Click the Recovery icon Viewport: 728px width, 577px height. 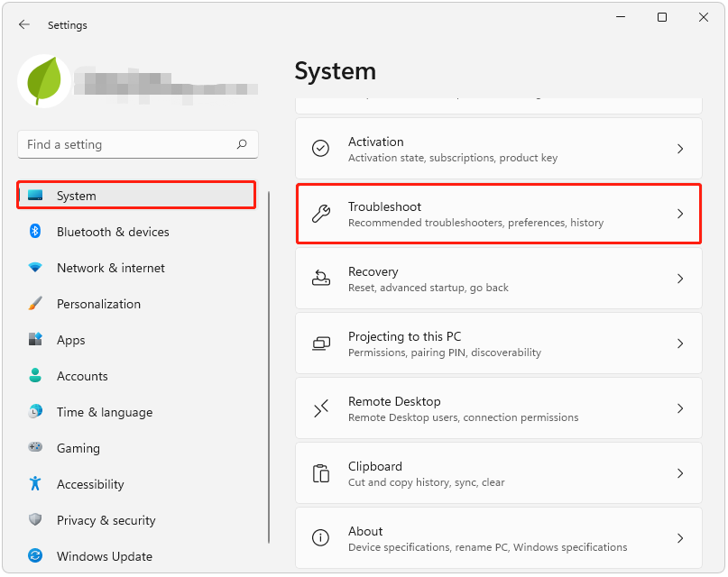pos(321,278)
